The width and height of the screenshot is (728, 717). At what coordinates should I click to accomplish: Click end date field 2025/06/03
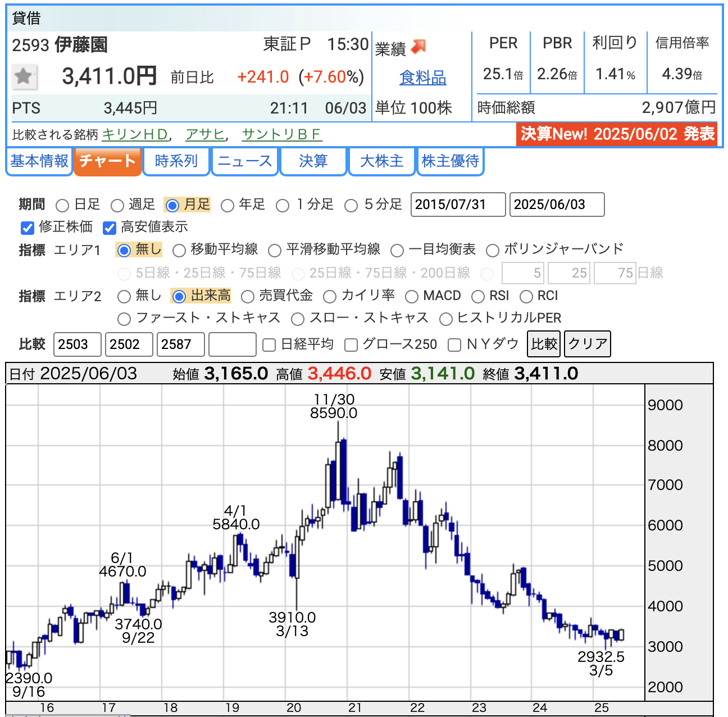tap(557, 205)
